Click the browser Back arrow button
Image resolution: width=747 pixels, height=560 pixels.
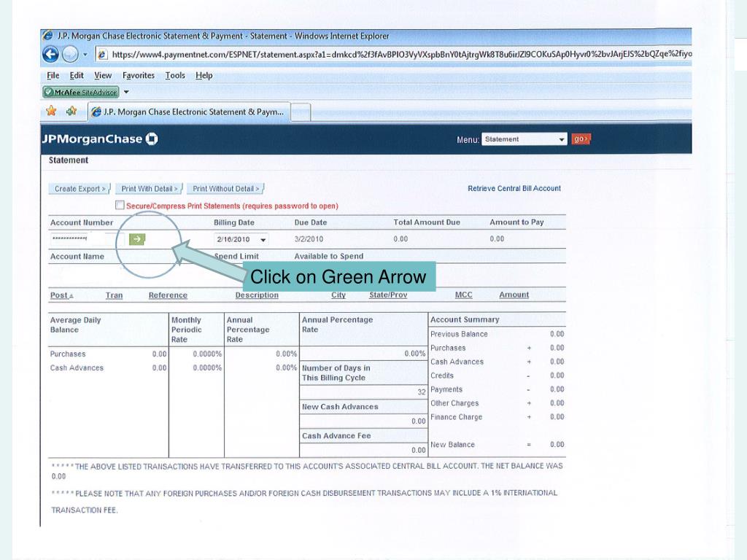(50, 54)
